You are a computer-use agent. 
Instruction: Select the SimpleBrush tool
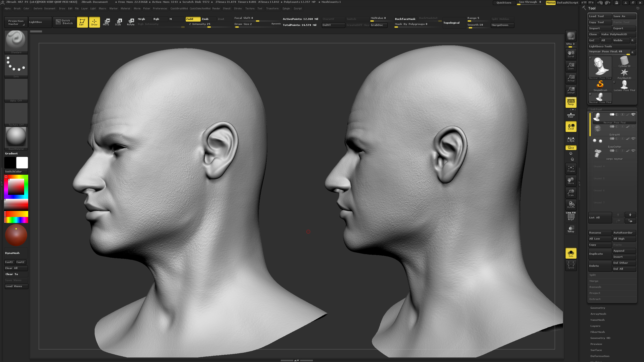600,86
